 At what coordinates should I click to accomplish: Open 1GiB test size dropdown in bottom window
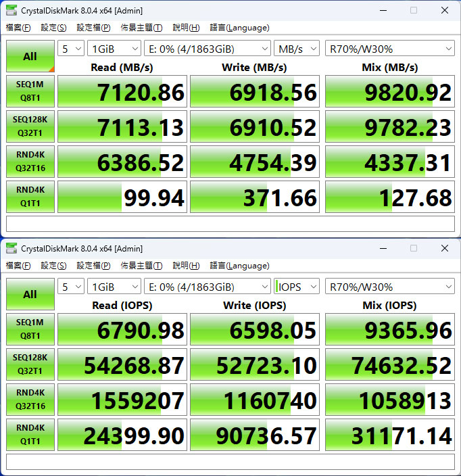[114, 287]
